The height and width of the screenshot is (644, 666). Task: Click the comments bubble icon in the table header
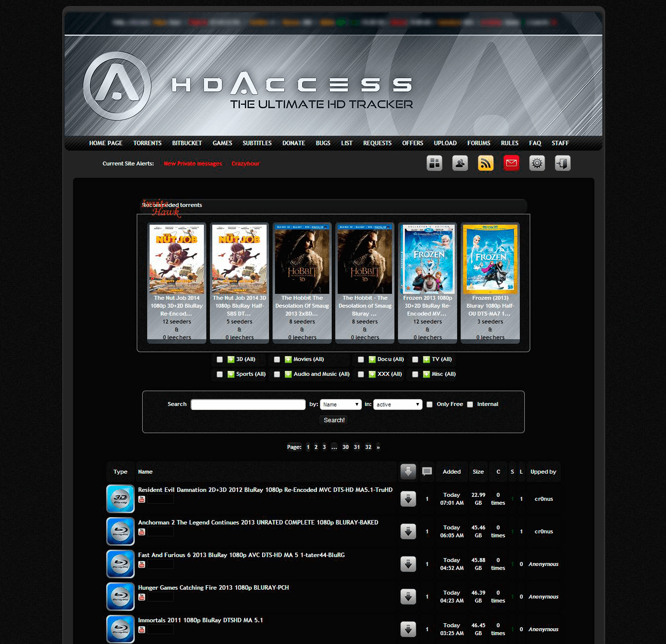(x=427, y=472)
